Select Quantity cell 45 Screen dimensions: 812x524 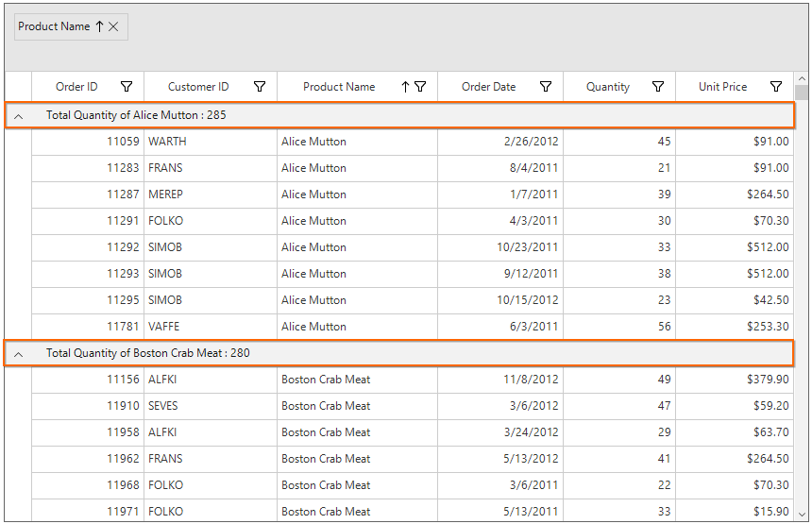619,142
